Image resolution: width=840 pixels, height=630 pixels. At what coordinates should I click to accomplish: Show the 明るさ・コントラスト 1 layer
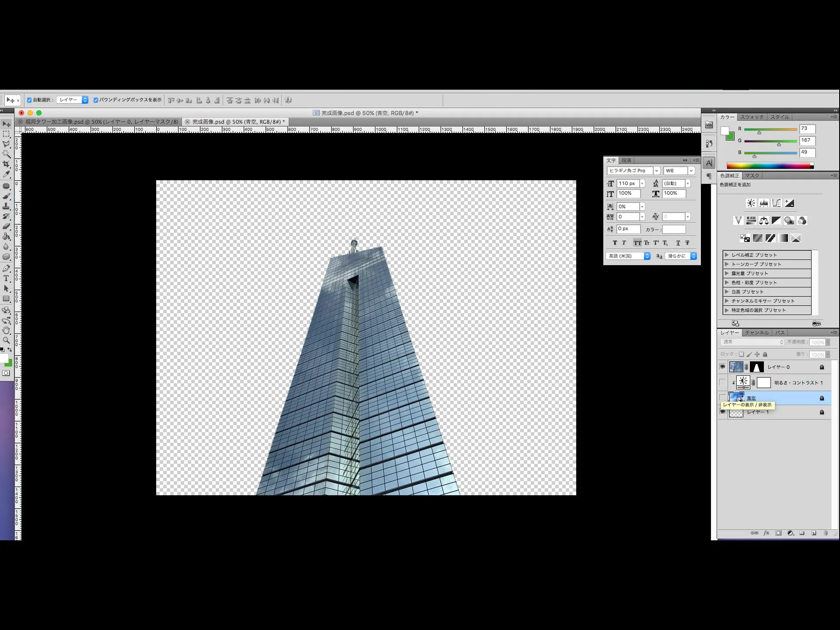pyautogui.click(x=722, y=382)
